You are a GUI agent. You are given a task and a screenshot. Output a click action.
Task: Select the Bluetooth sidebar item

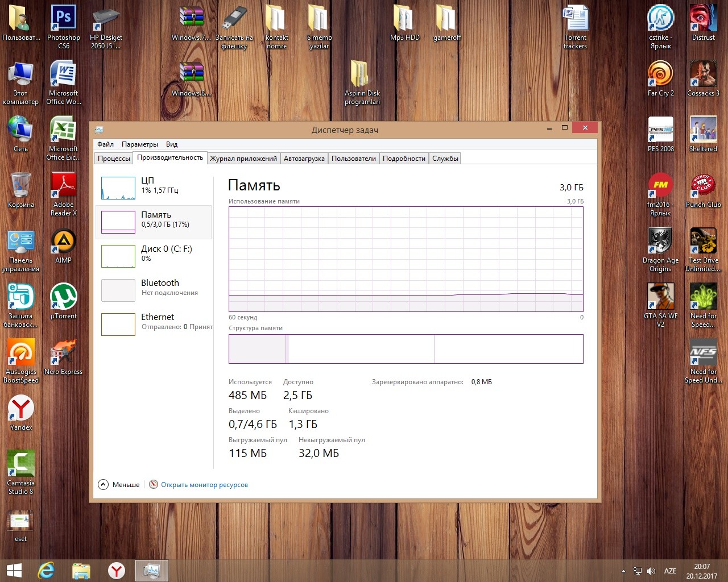click(154, 290)
